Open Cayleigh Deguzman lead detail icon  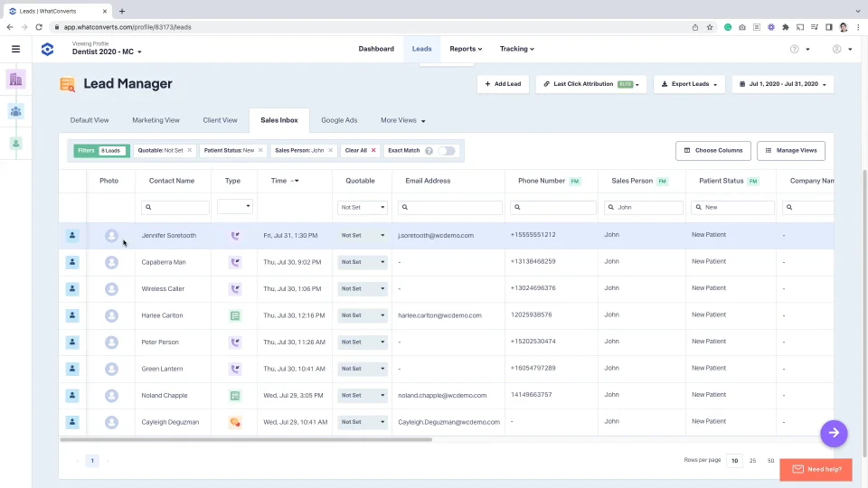click(72, 422)
